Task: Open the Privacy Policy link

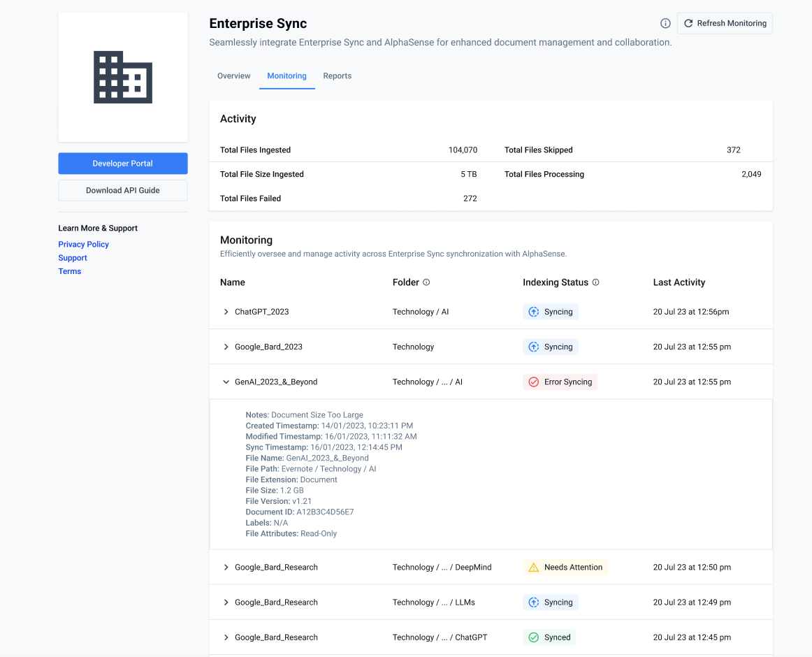Action: tap(83, 244)
